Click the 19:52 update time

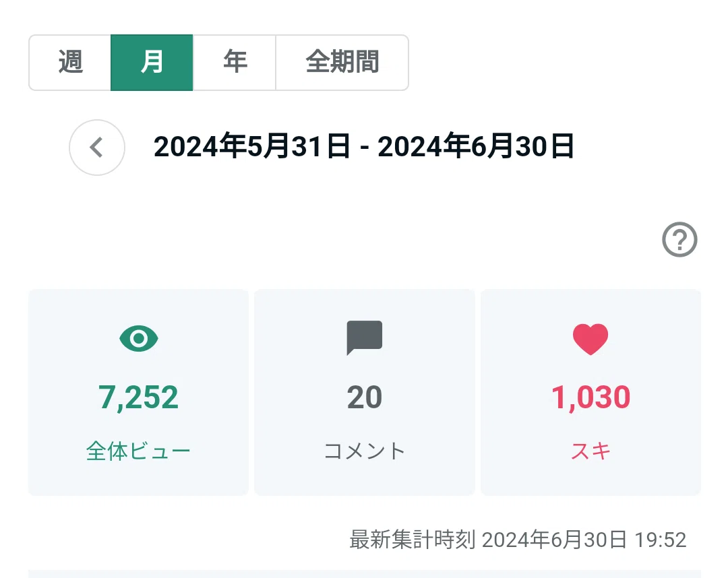pyautogui.click(x=660, y=540)
